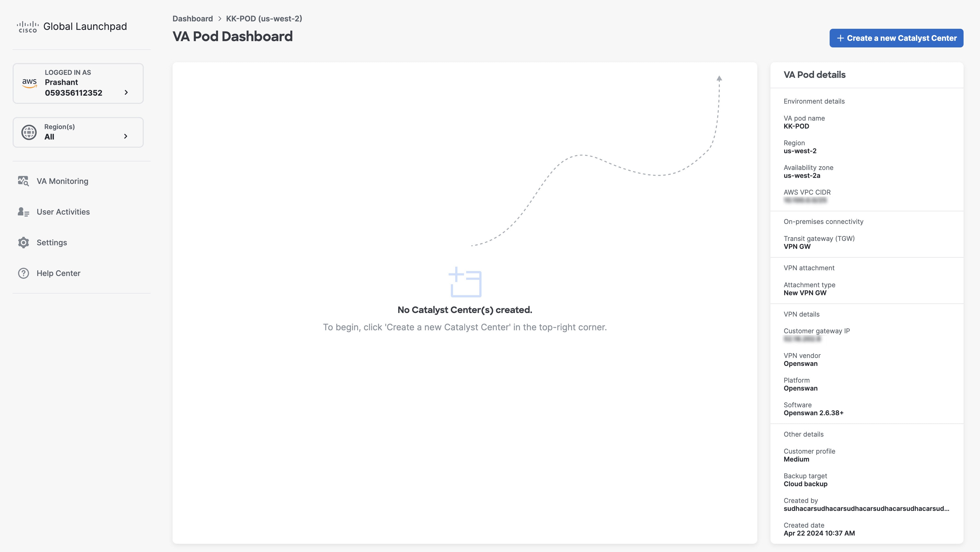980x552 pixels.
Task: Click the blurred AWS VPC CIDR value
Action: coord(805,200)
